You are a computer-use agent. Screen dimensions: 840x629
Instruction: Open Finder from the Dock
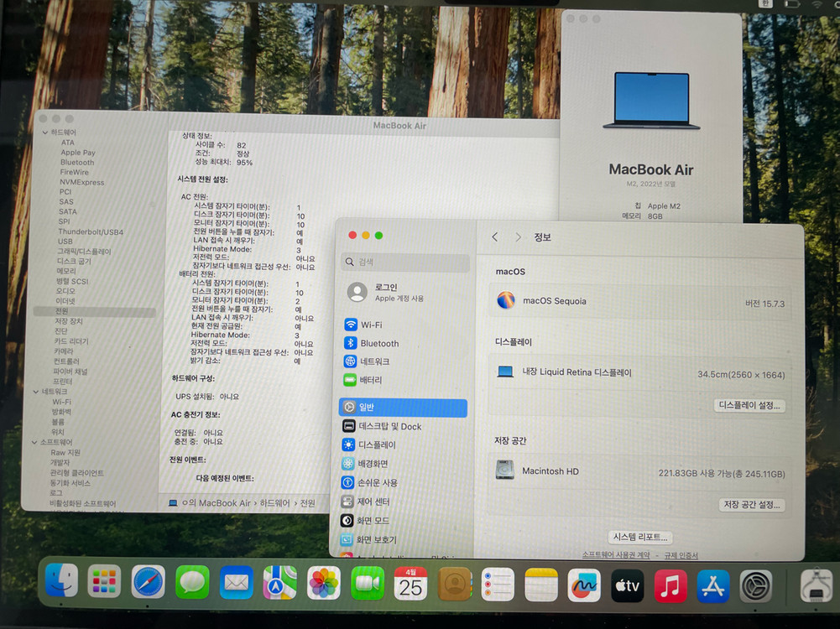click(x=61, y=581)
